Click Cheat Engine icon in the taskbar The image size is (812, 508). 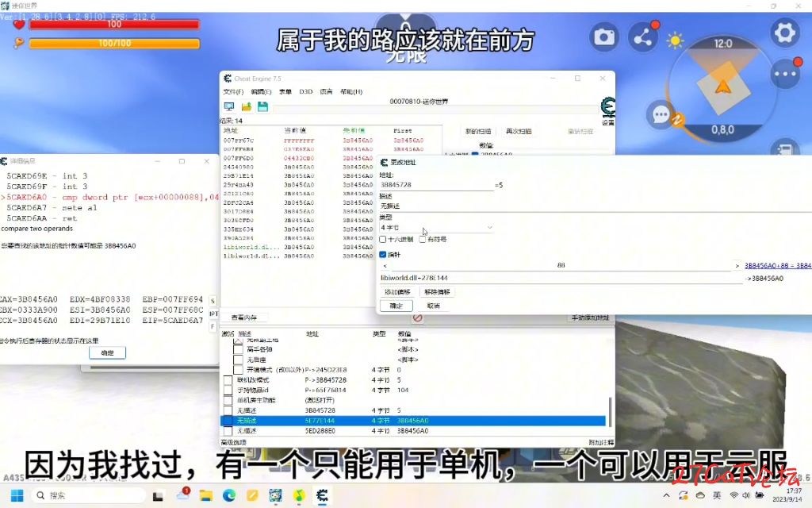coord(322,495)
